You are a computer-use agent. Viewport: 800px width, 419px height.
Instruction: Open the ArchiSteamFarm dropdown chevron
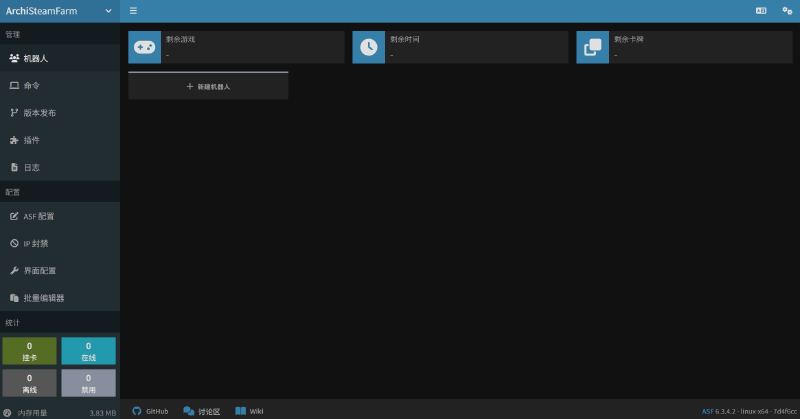click(x=108, y=11)
